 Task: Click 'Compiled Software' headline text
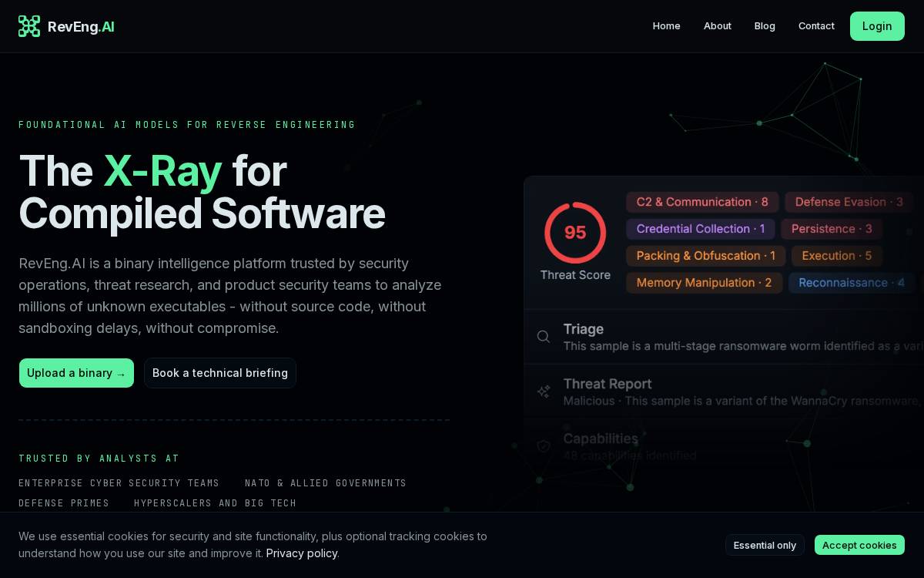click(x=202, y=213)
